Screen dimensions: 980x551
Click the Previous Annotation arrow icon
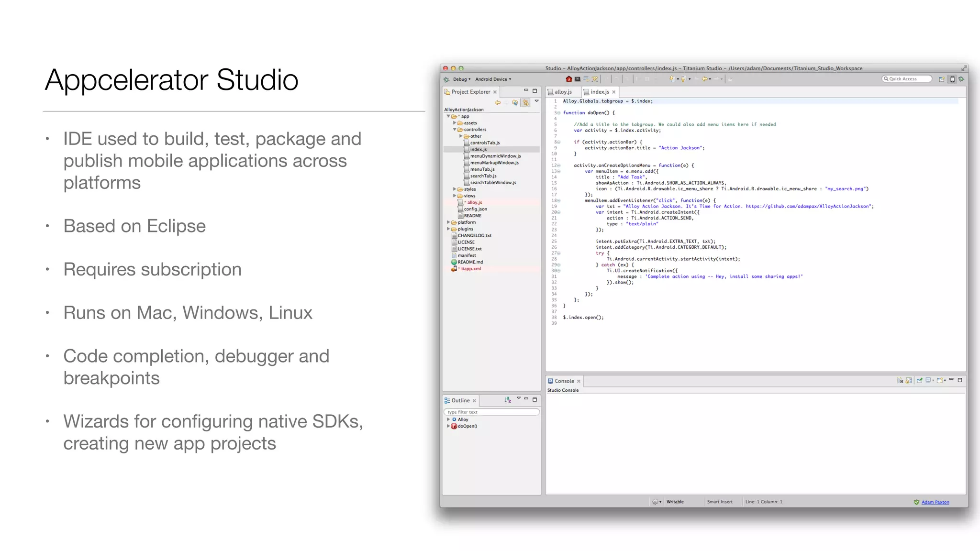point(683,79)
